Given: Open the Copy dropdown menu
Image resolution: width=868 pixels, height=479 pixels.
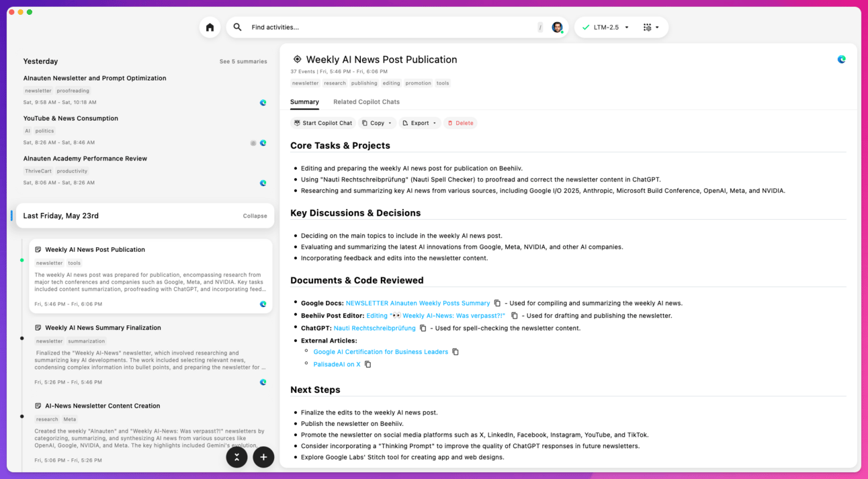Looking at the screenshot, I should point(377,123).
